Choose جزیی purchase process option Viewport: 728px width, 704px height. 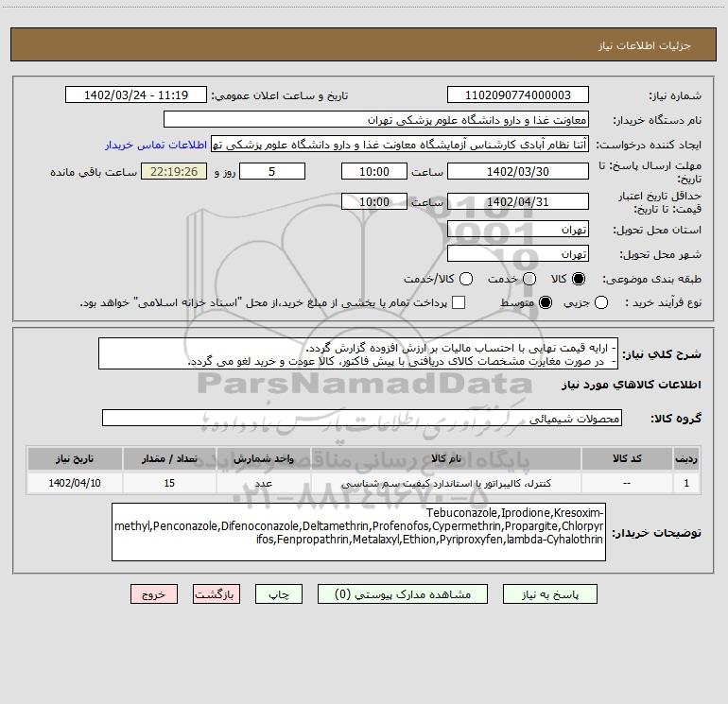point(600,302)
